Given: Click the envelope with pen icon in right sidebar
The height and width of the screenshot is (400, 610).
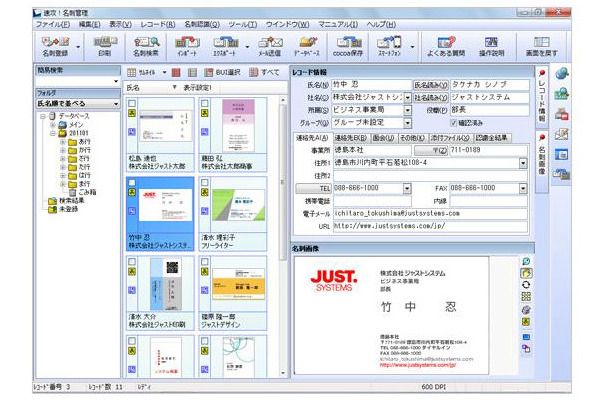Looking at the screenshot, I should (x=562, y=134).
